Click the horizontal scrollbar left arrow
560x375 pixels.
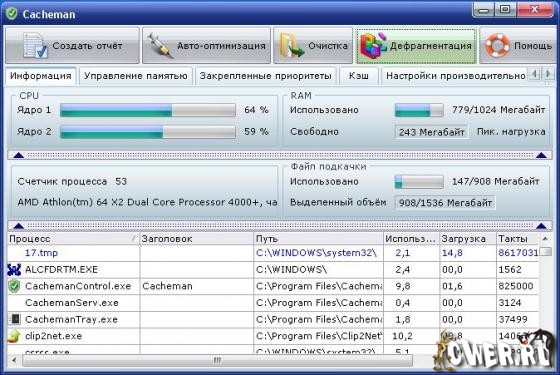click(x=14, y=360)
